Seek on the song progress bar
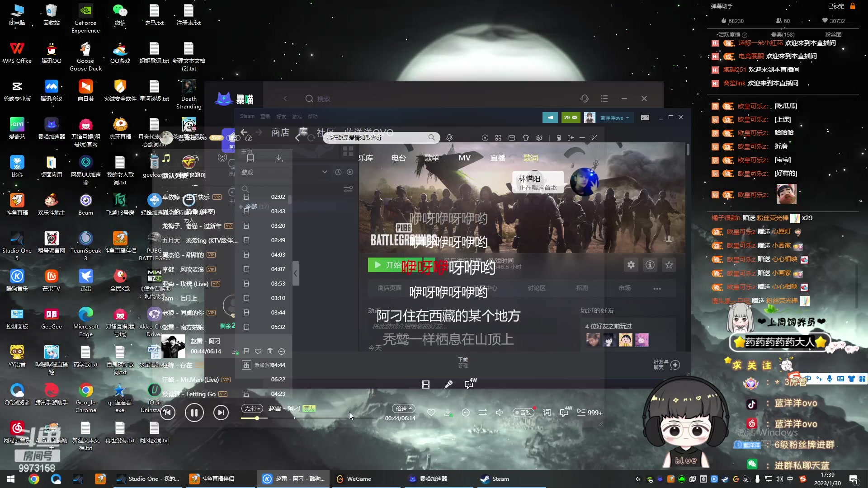This screenshot has width=868, height=488. (x=307, y=418)
